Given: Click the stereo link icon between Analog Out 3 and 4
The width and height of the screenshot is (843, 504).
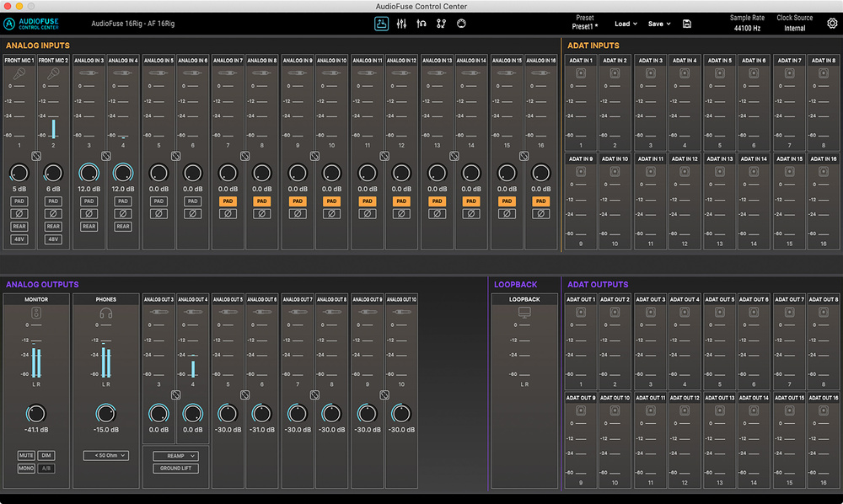Looking at the screenshot, I should (175, 394).
